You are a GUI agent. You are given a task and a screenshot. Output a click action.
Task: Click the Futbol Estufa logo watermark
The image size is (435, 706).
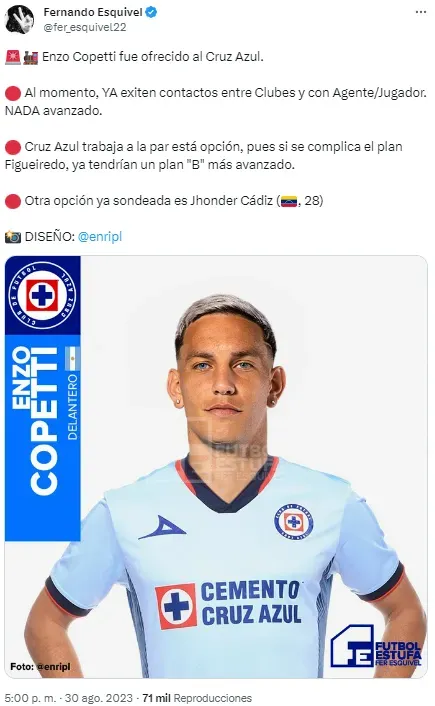tap(376, 647)
